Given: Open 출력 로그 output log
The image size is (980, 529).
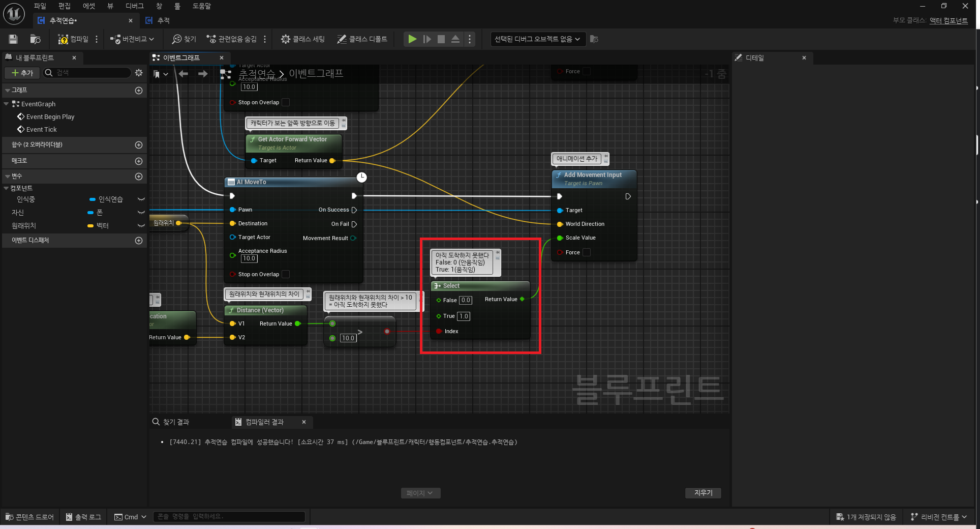Looking at the screenshot, I should point(83,517).
